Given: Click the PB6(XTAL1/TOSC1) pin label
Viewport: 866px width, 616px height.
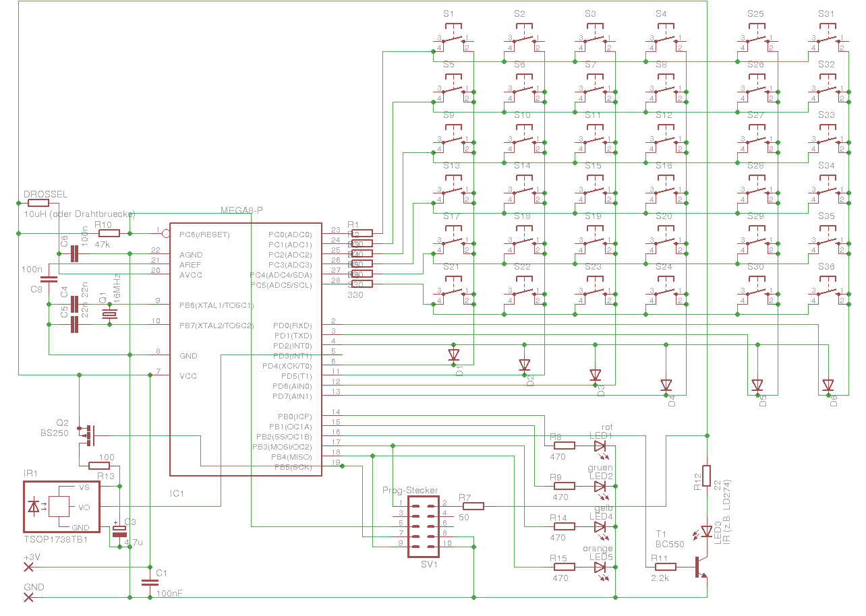Looking at the screenshot, I should (x=216, y=305).
